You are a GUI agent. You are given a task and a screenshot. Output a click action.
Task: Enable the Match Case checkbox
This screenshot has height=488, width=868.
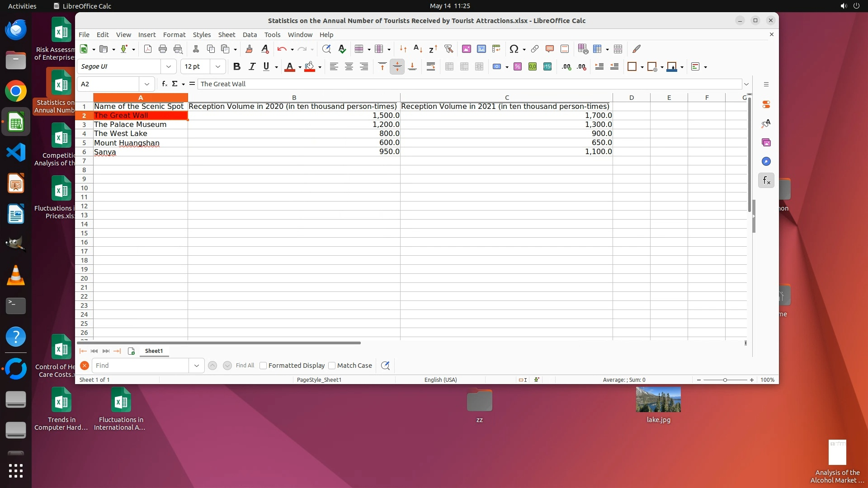pos(332,366)
